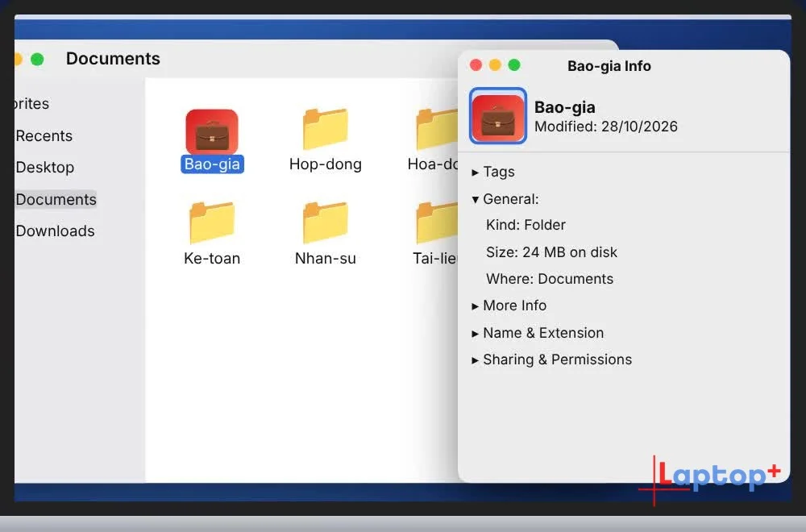Select the Ke-toan folder icon

[x=212, y=222]
